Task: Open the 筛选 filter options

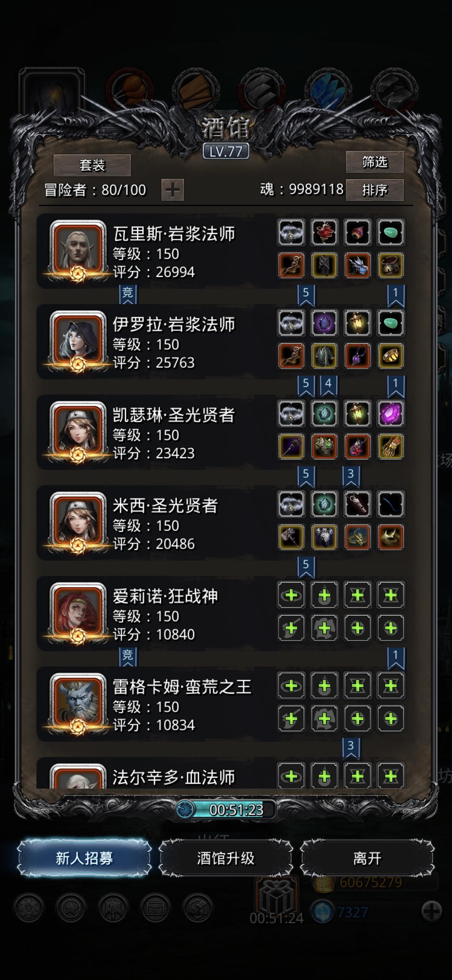Action: 375,162
